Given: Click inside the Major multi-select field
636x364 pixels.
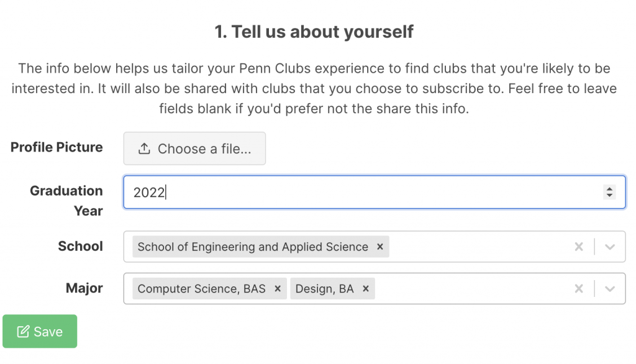Looking at the screenshot, I should pyautogui.click(x=375, y=288).
